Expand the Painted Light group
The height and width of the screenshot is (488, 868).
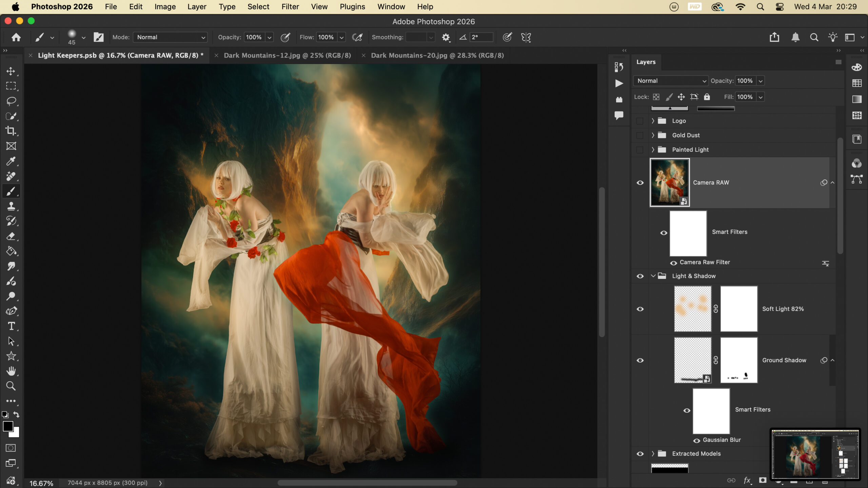(x=653, y=150)
